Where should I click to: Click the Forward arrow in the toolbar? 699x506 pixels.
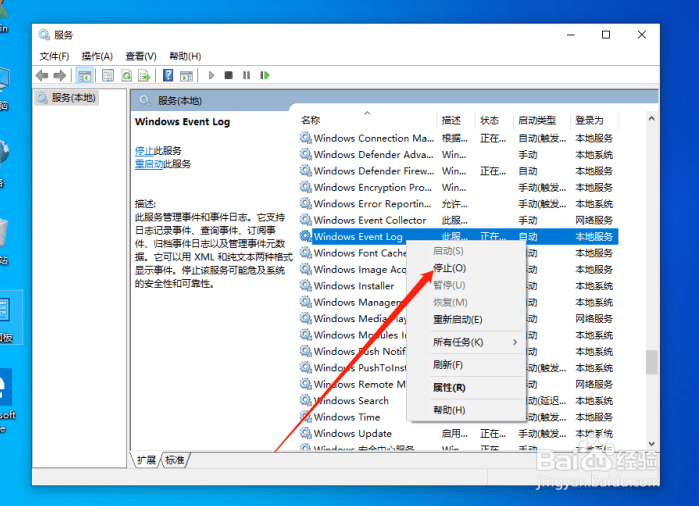(x=59, y=76)
